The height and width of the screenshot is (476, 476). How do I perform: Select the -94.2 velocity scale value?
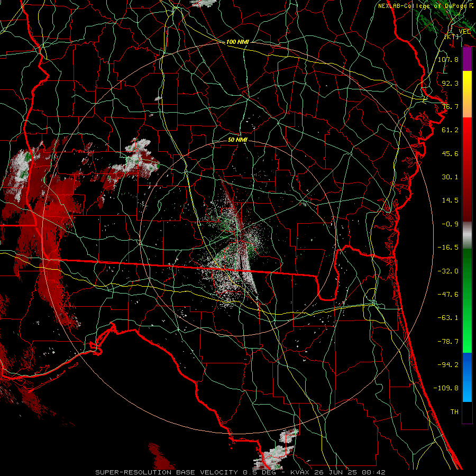(x=448, y=365)
